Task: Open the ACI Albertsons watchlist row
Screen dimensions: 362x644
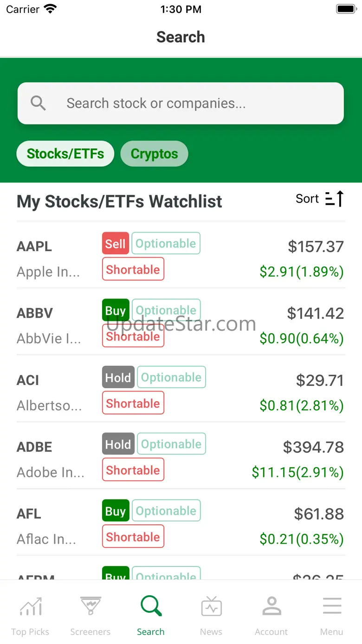Action: pos(181,389)
